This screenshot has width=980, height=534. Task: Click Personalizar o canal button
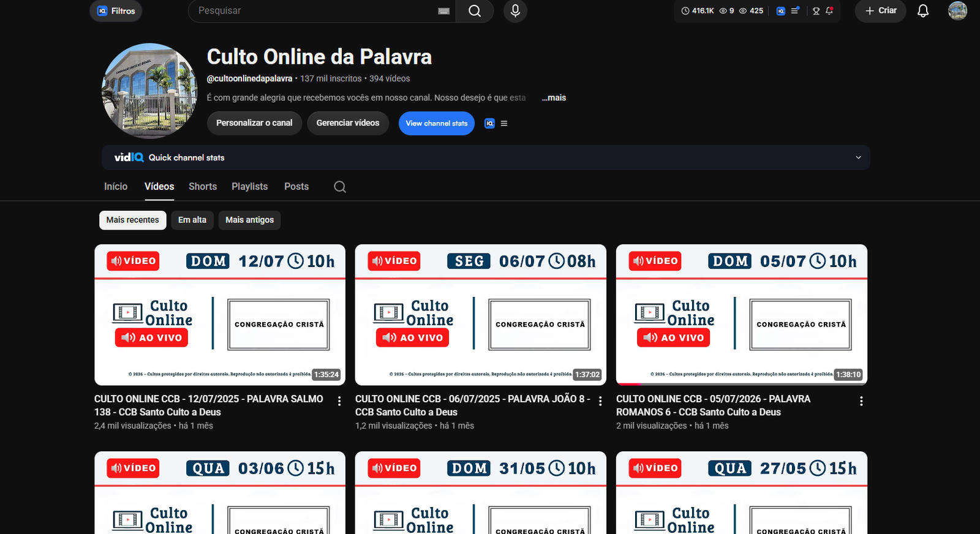coord(254,123)
